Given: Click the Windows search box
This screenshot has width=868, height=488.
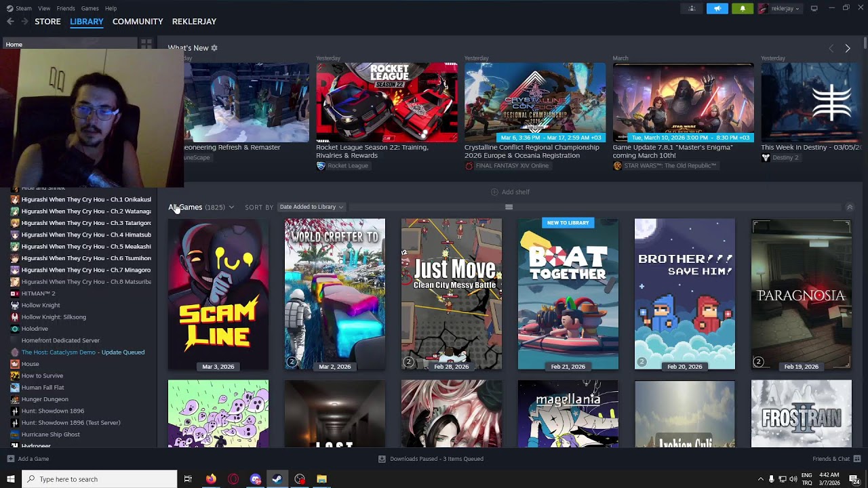Looking at the screenshot, I should [99, 479].
